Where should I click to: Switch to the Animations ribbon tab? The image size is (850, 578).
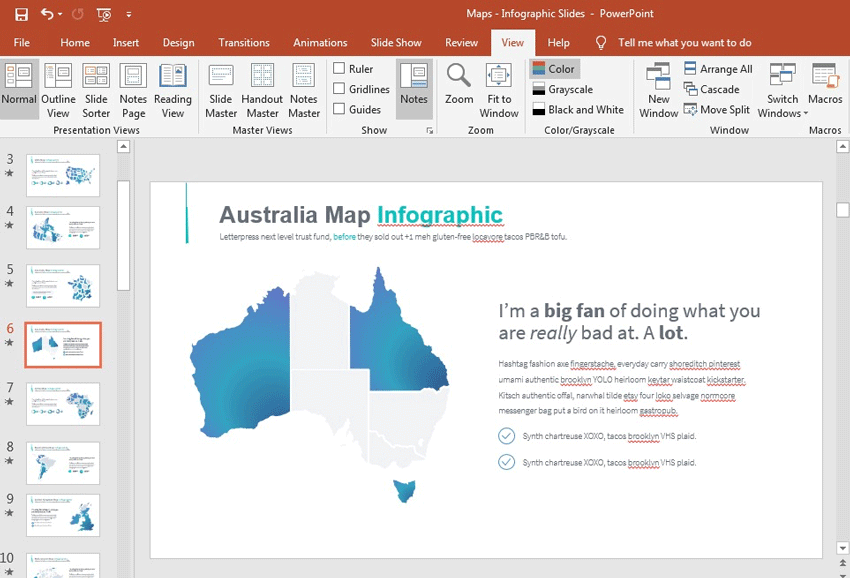tap(320, 42)
